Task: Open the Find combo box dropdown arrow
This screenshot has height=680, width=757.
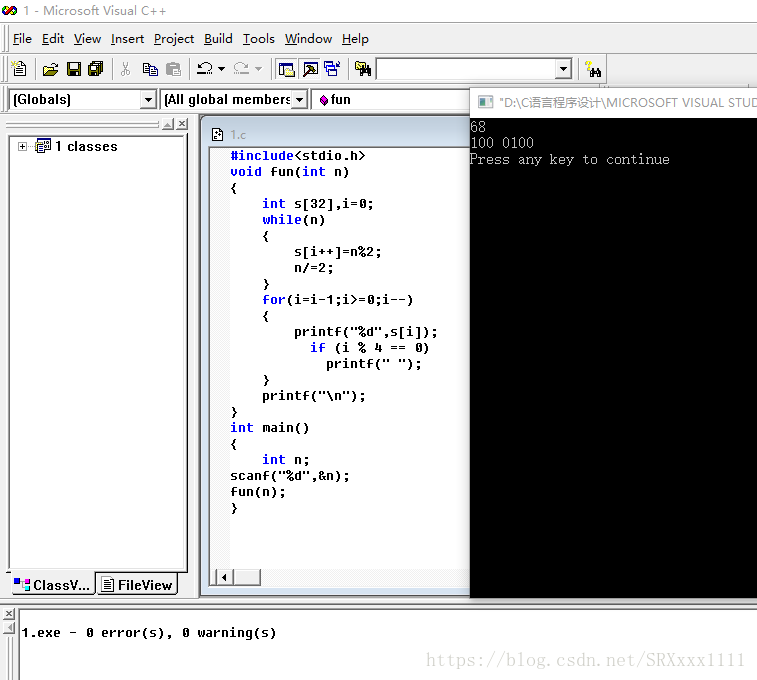Action: [563, 69]
